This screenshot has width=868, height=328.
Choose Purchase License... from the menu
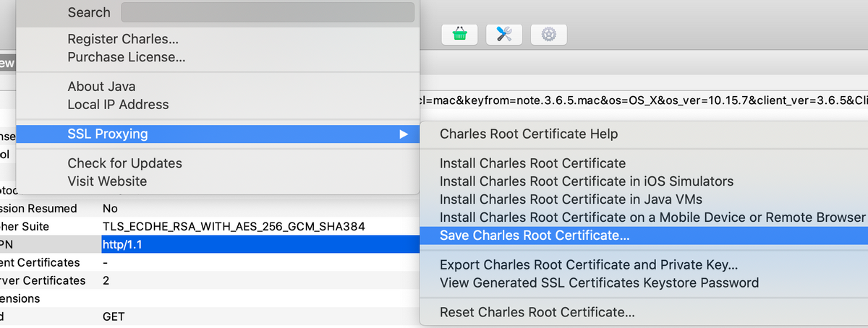pyautogui.click(x=127, y=56)
